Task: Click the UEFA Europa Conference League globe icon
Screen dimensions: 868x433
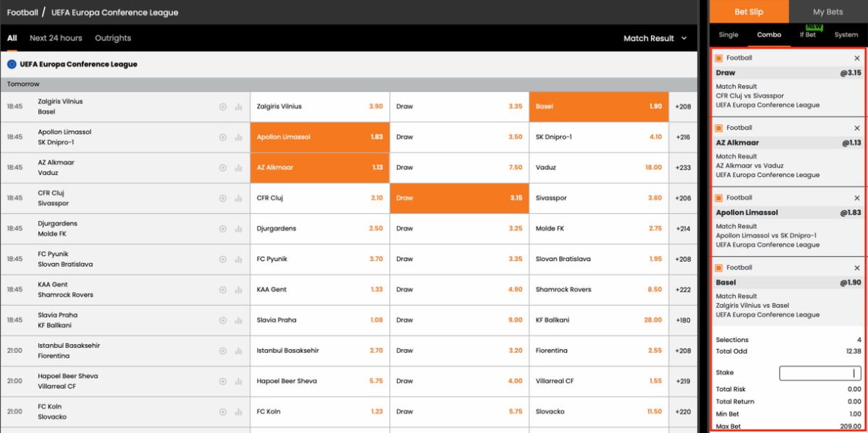Action: [12, 64]
